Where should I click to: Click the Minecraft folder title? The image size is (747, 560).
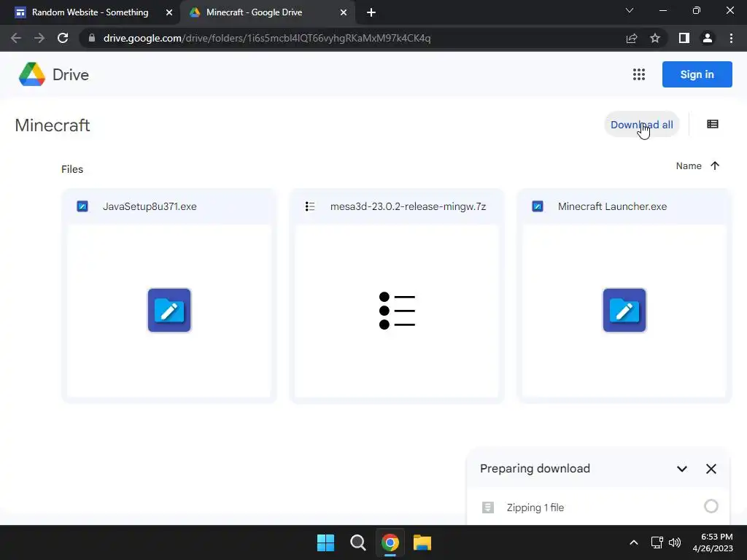pos(53,125)
